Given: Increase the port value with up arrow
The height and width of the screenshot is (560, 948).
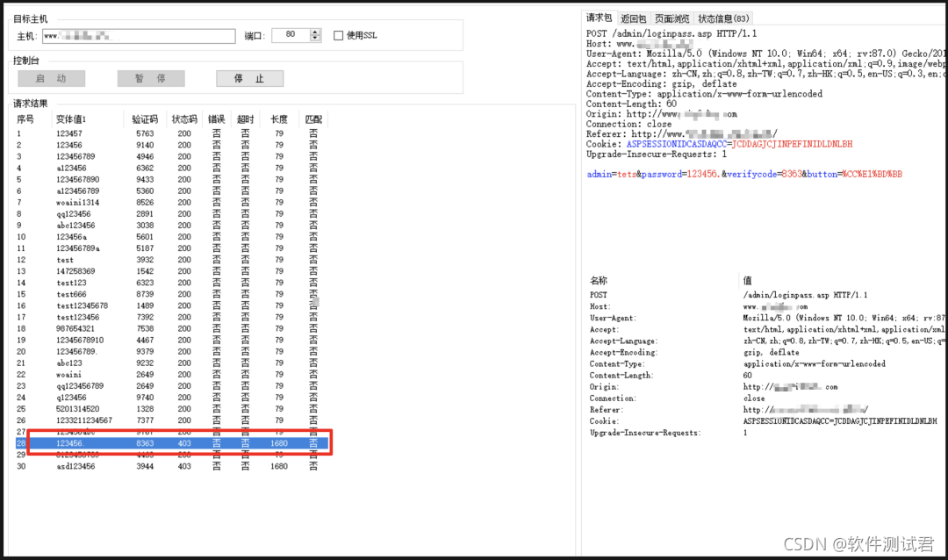Looking at the screenshot, I should 315,32.
